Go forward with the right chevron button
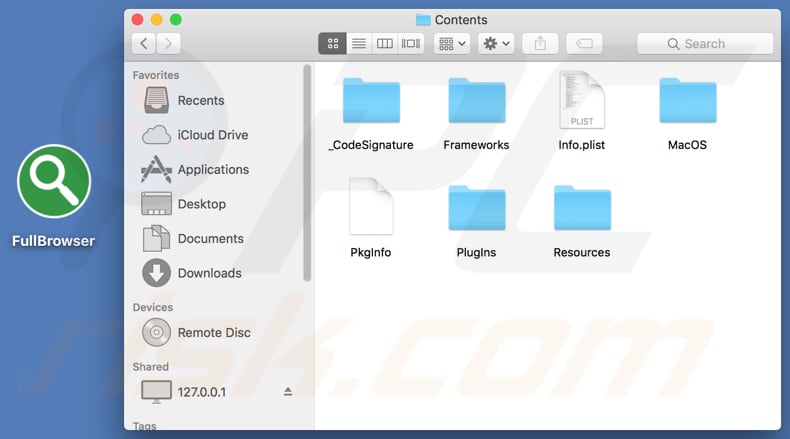 click(x=168, y=44)
